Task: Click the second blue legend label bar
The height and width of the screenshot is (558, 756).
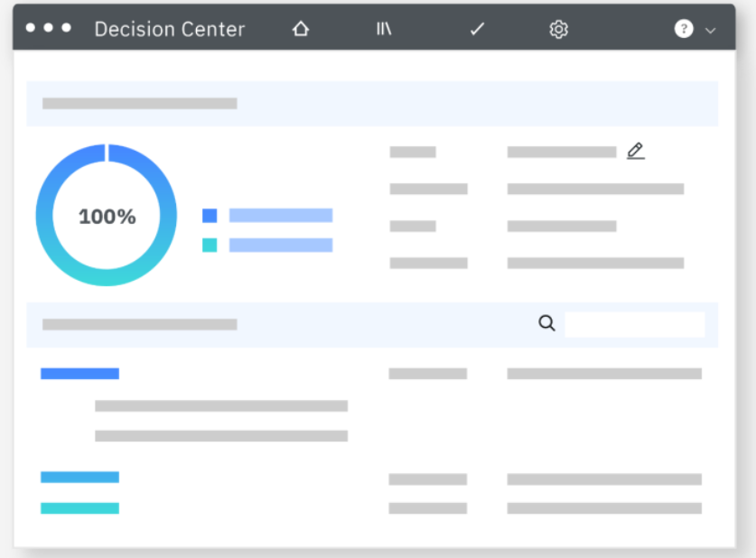Action: 281,245
